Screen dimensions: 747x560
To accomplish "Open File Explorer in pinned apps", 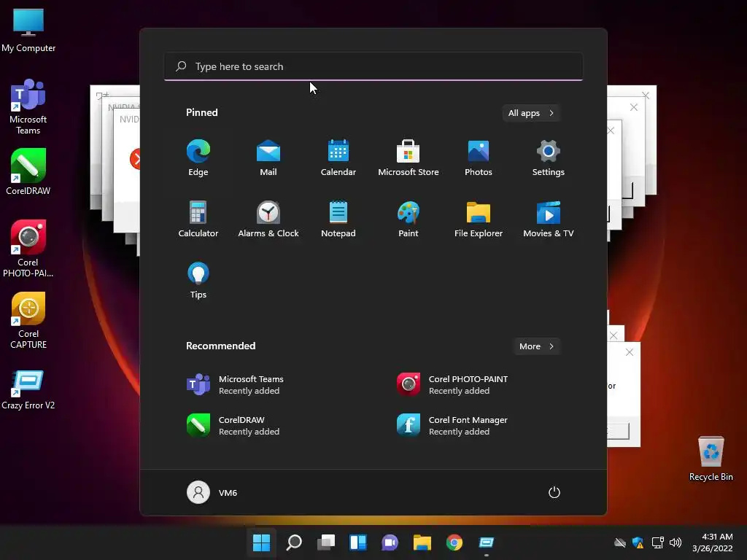I will 479,219.
